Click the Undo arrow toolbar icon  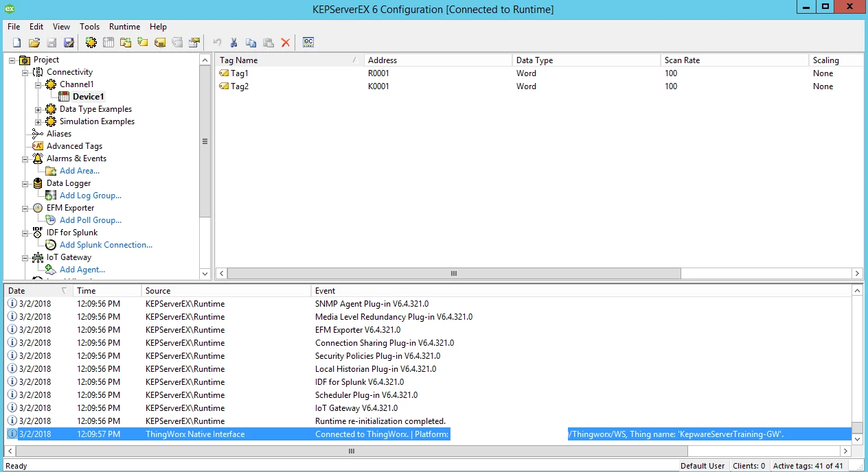point(217,43)
